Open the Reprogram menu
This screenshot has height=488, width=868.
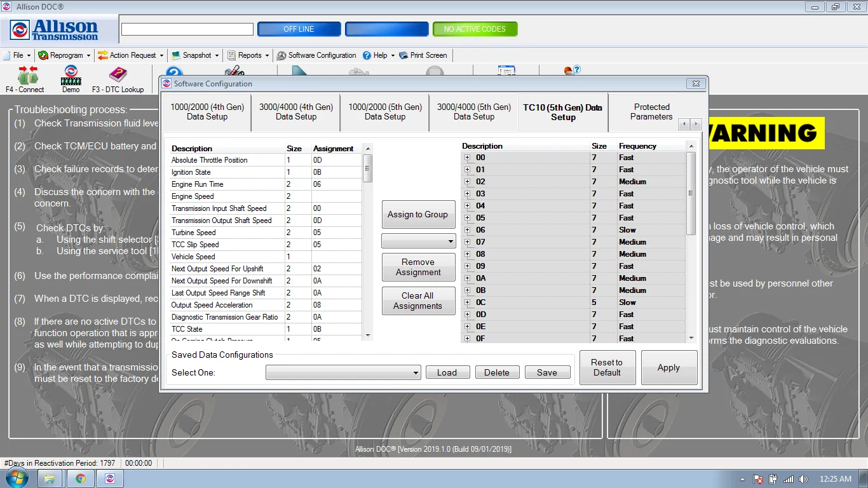point(64,55)
